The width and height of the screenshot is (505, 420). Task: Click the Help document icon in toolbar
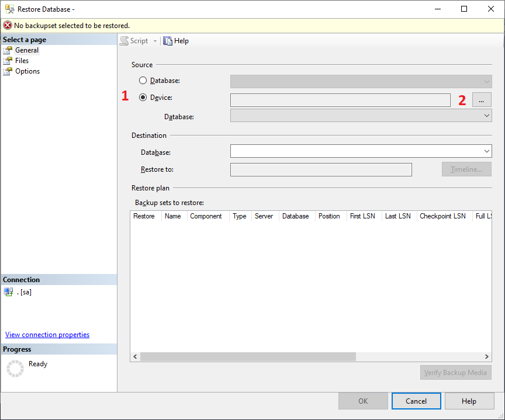pos(168,41)
